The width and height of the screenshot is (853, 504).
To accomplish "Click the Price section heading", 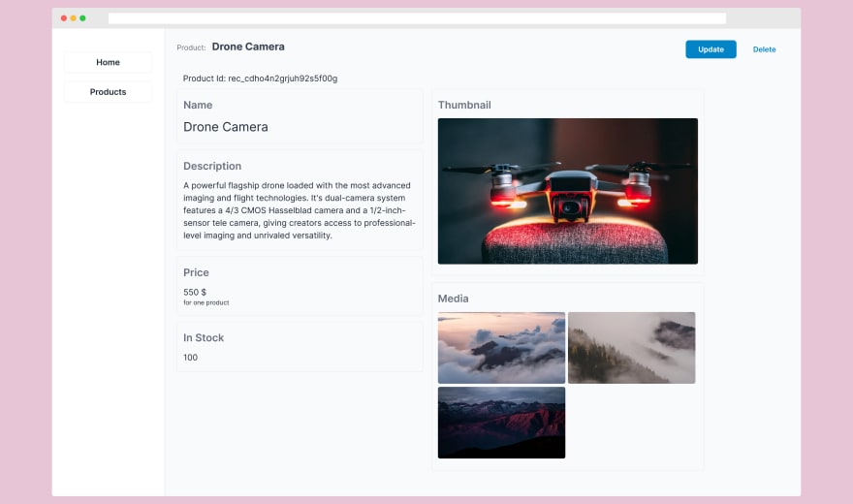I will click(x=196, y=272).
